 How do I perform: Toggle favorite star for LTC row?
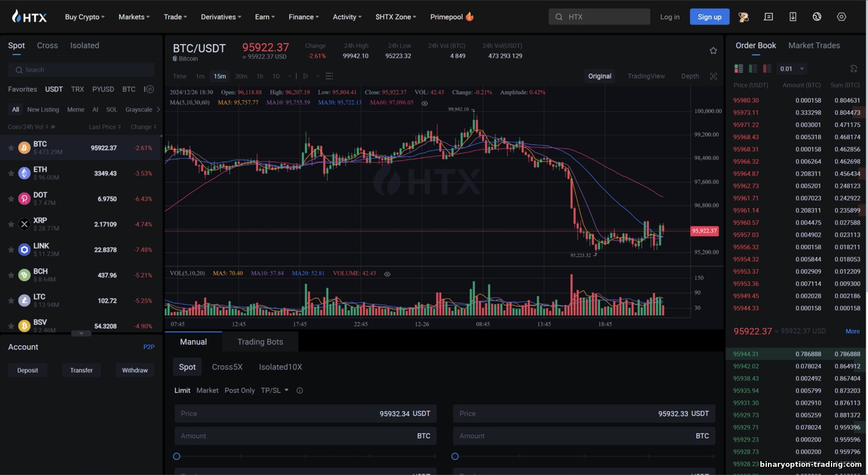(11, 301)
